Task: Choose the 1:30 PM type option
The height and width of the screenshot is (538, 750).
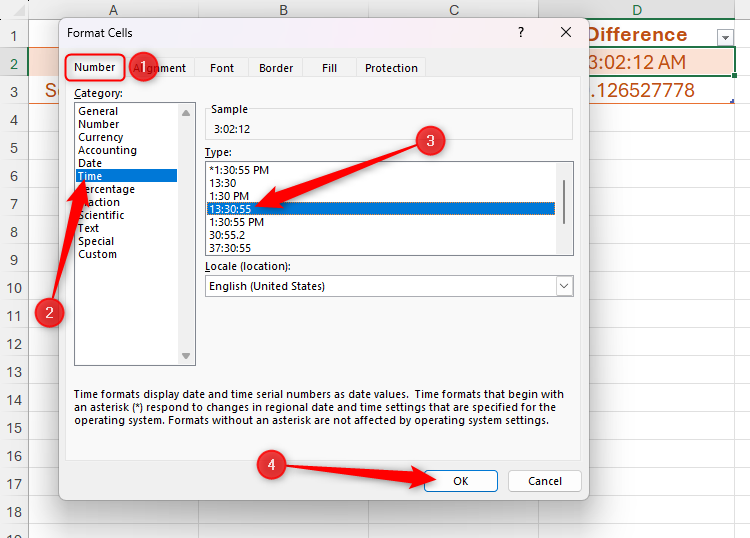Action: (227, 196)
